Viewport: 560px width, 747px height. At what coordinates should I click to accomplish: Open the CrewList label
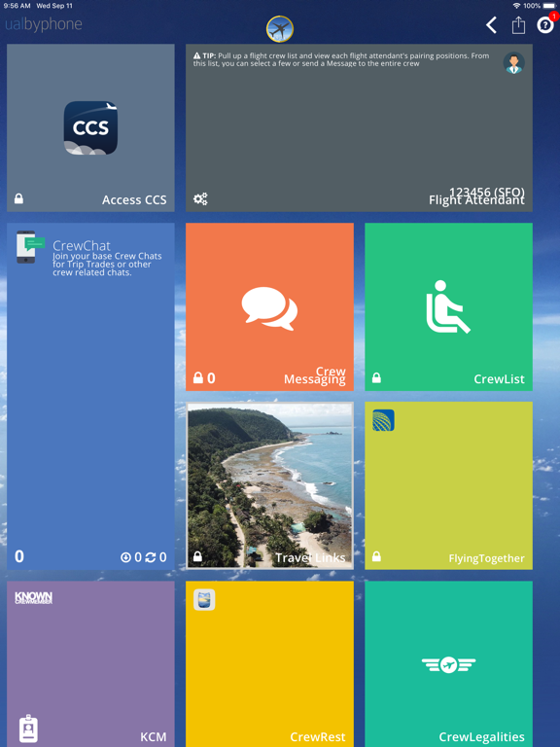pyautogui.click(x=499, y=378)
